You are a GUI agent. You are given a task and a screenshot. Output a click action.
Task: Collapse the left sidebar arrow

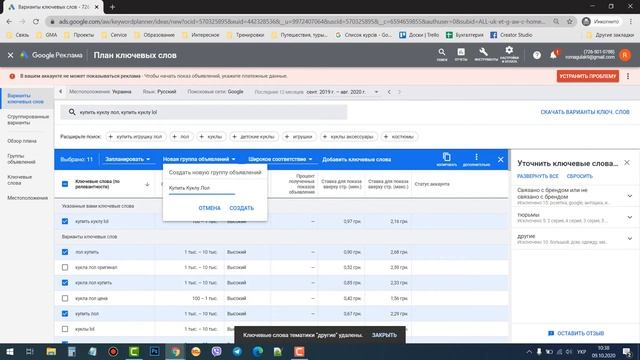(60, 91)
